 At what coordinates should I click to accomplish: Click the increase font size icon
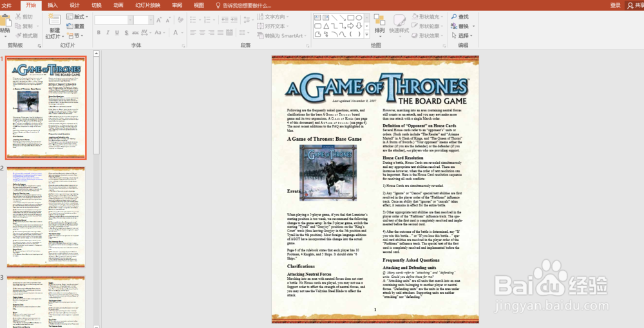pos(159,20)
